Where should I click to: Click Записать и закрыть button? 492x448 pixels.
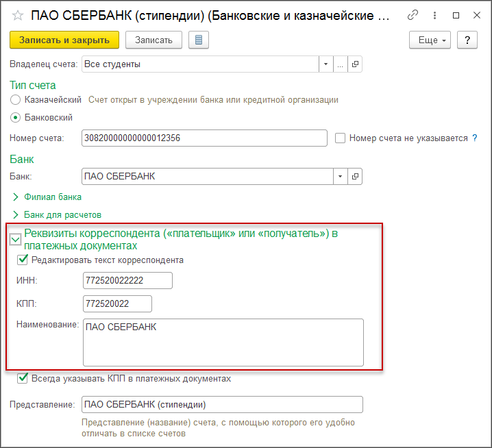[64, 40]
